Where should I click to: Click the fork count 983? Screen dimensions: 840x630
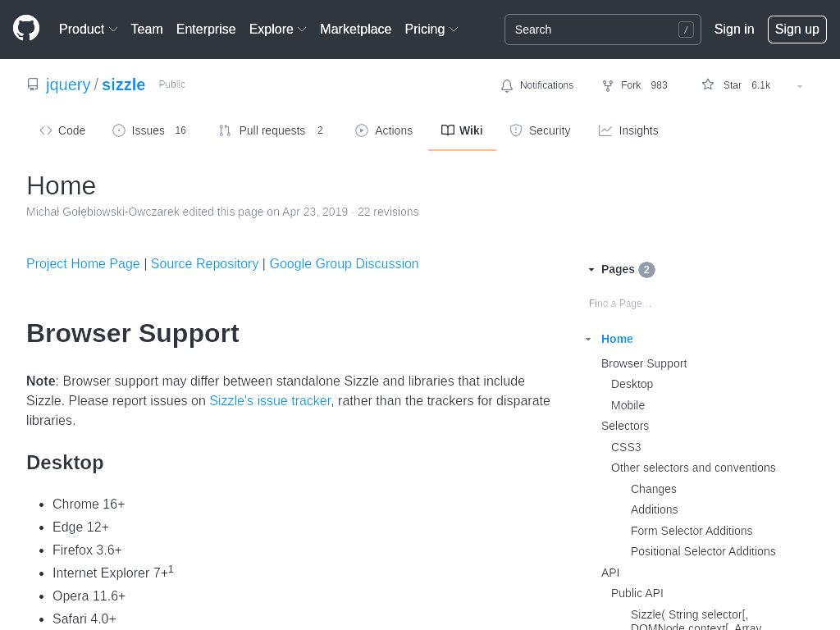[x=659, y=85]
